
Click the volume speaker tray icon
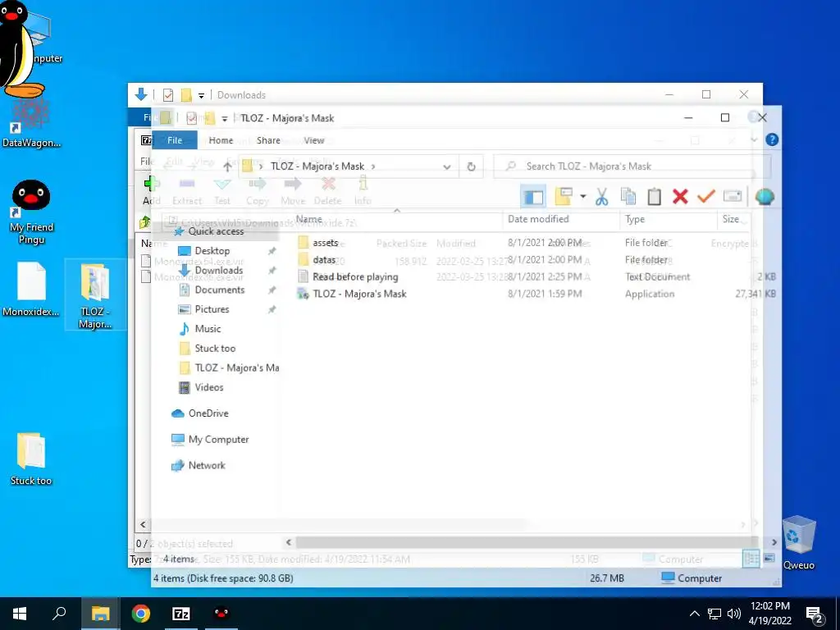(734, 614)
